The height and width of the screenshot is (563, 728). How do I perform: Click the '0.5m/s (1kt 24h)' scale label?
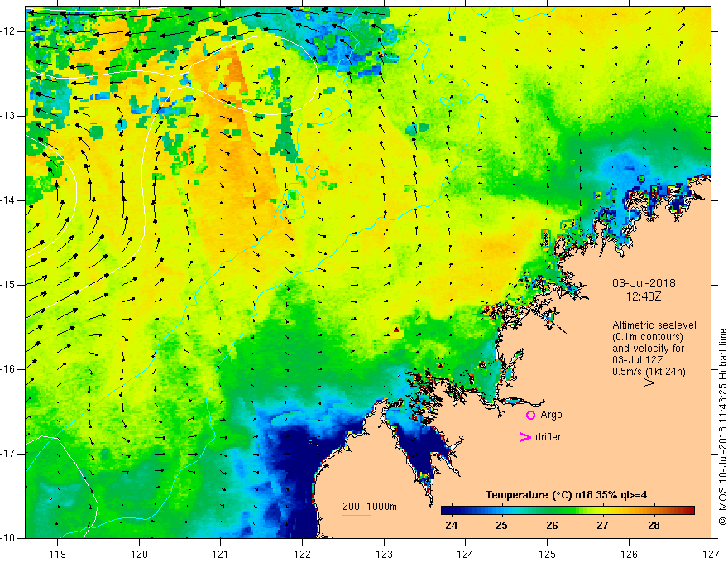[649, 372]
